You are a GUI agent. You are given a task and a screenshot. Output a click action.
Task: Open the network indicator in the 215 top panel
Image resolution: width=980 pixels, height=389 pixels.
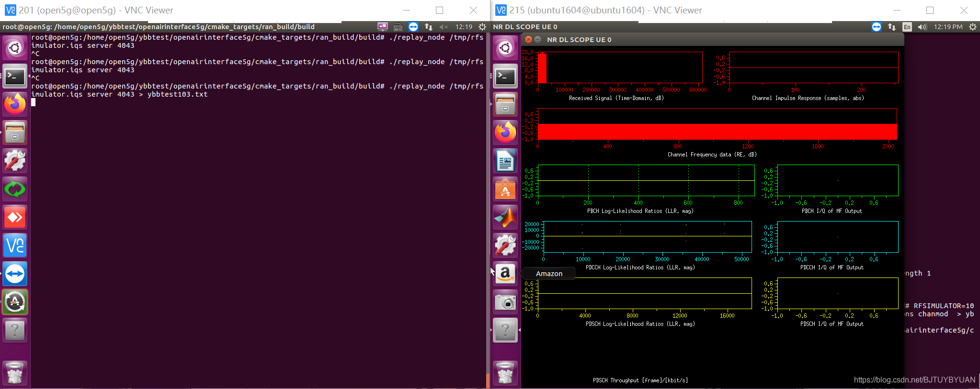[892, 27]
